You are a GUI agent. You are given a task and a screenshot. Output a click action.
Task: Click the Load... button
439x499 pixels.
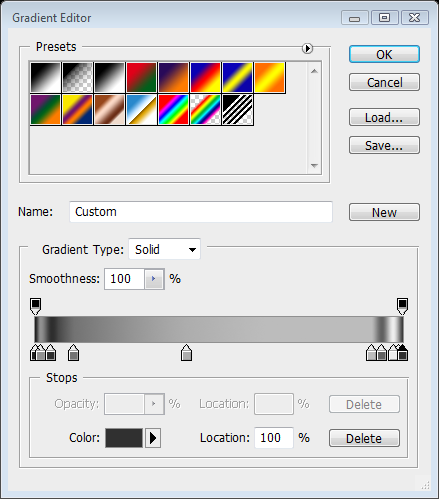click(x=384, y=117)
